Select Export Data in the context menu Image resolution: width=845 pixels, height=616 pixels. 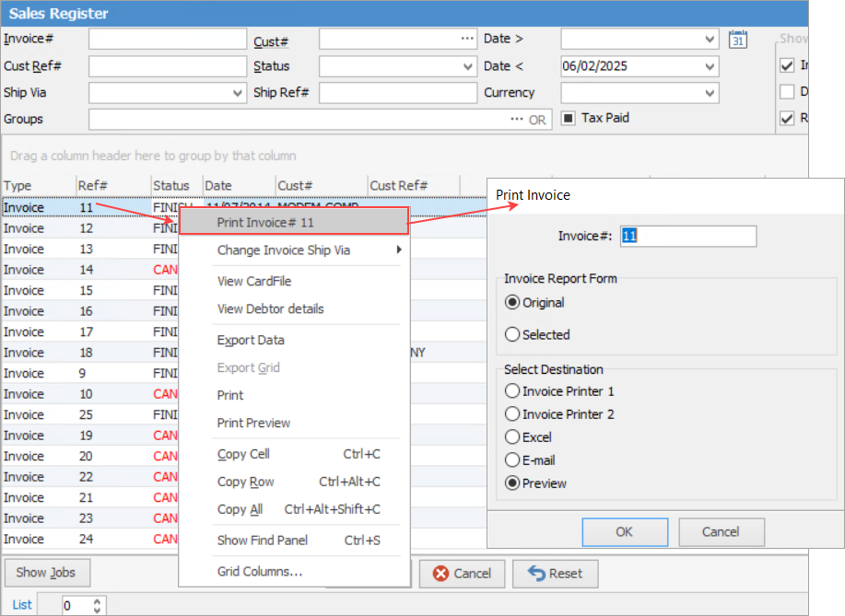251,340
